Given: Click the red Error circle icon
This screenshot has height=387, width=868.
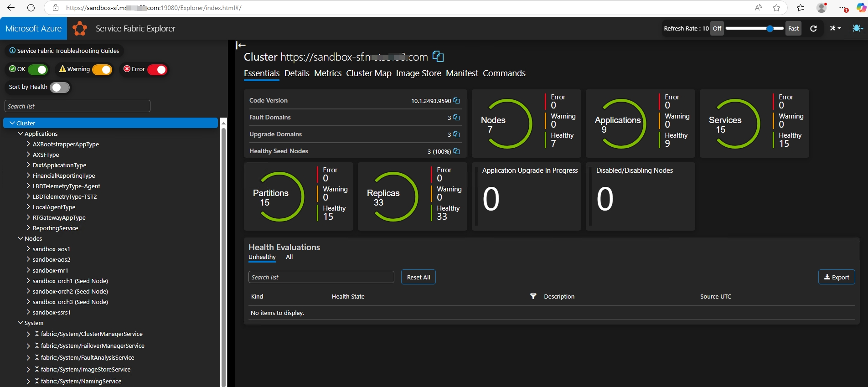Looking at the screenshot, I should [x=127, y=69].
